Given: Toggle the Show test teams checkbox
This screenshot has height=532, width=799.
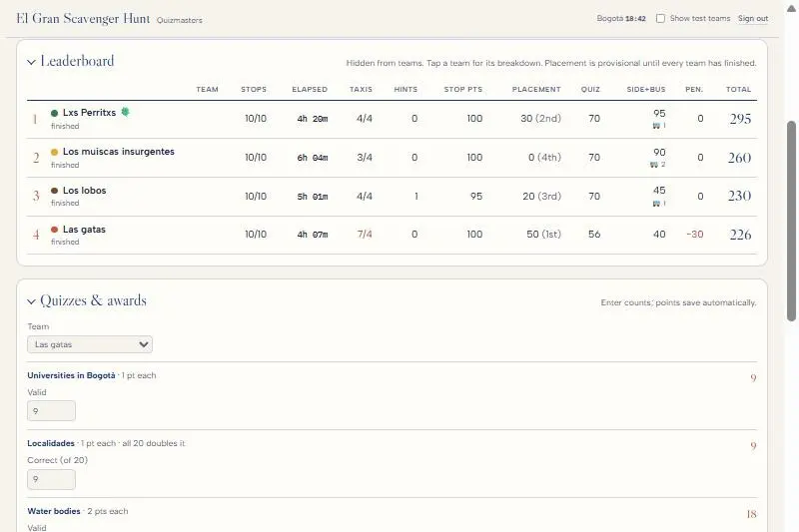Looking at the screenshot, I should (660, 18).
